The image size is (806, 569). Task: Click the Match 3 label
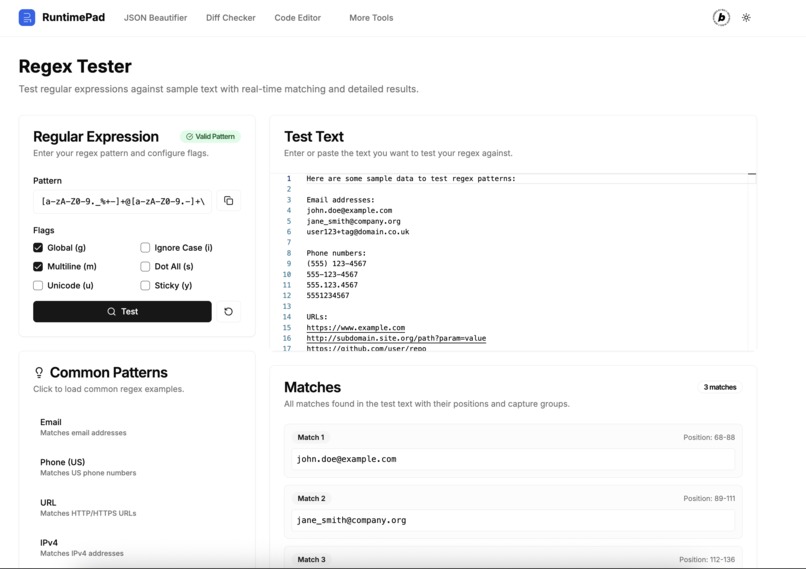click(312, 559)
